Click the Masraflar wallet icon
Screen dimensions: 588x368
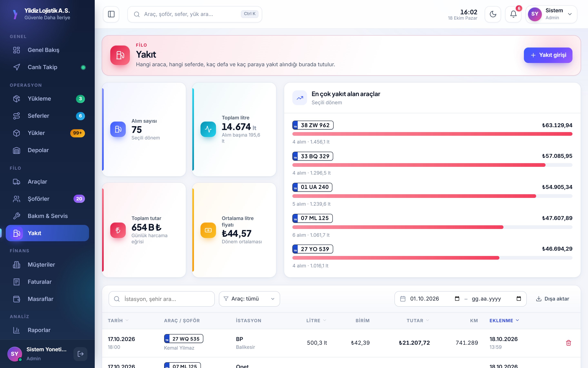[x=17, y=299]
